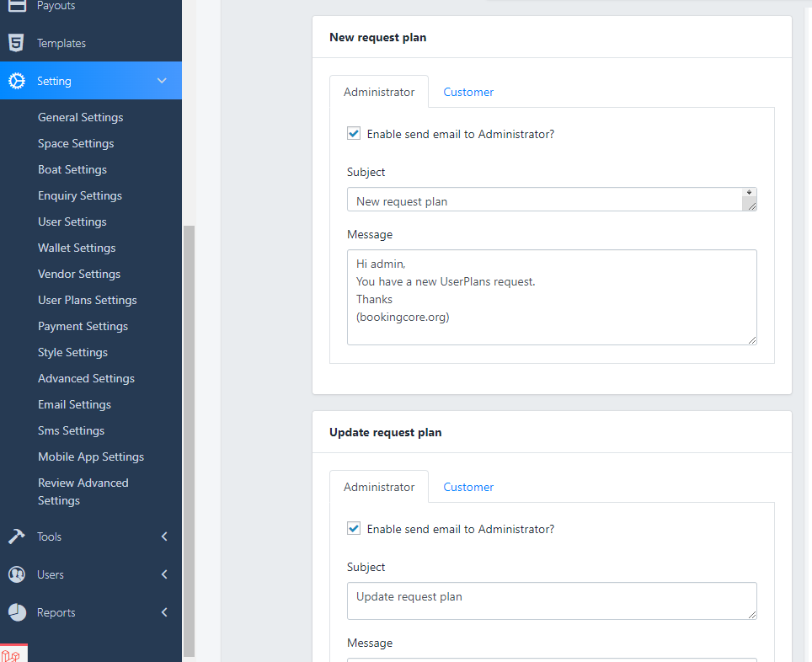Uncheck Enable send email in New request plan
The width and height of the screenshot is (812, 662).
pyautogui.click(x=354, y=134)
